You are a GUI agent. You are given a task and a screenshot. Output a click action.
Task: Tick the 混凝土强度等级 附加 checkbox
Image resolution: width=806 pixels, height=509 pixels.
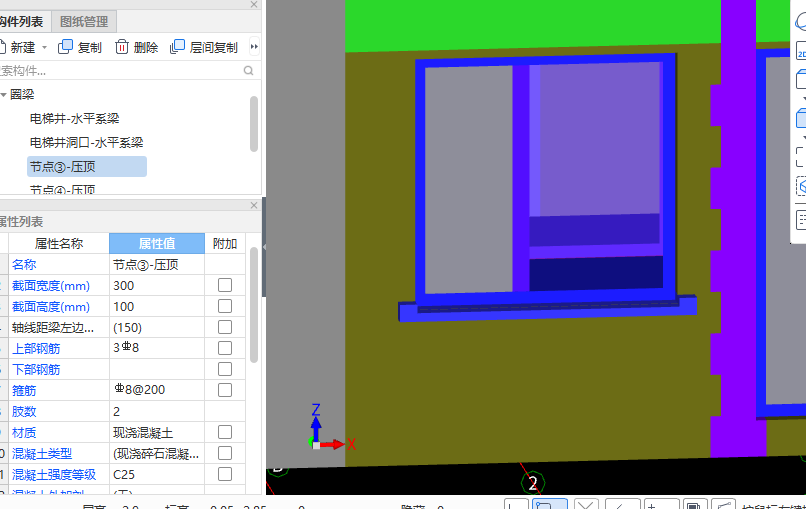225,474
